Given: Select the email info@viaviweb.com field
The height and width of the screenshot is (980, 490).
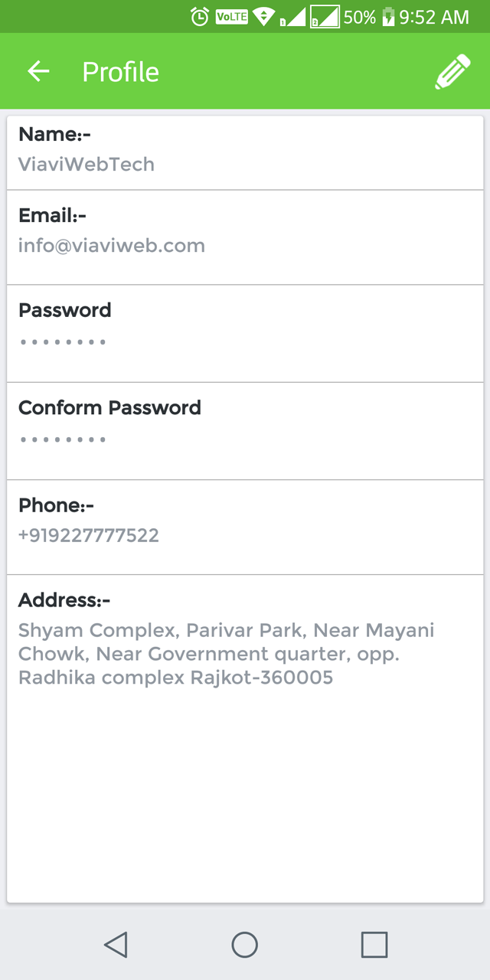Looking at the screenshot, I should coord(112,246).
